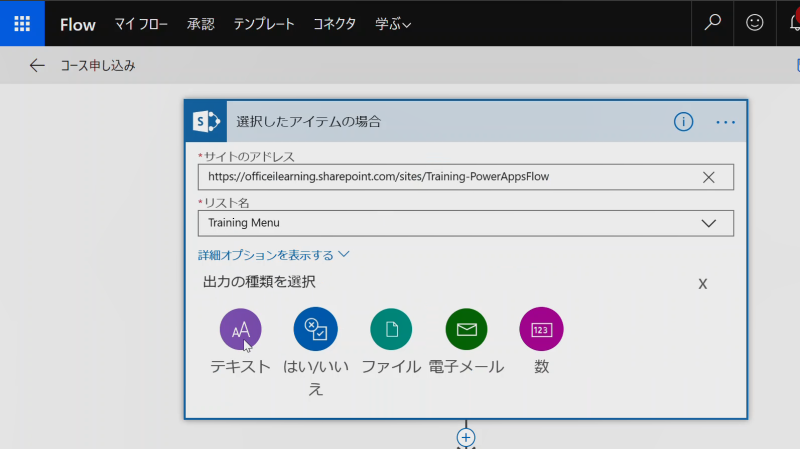The width and height of the screenshot is (800, 449).
Task: Open the trigger's three-dot menu
Action: [x=725, y=122]
